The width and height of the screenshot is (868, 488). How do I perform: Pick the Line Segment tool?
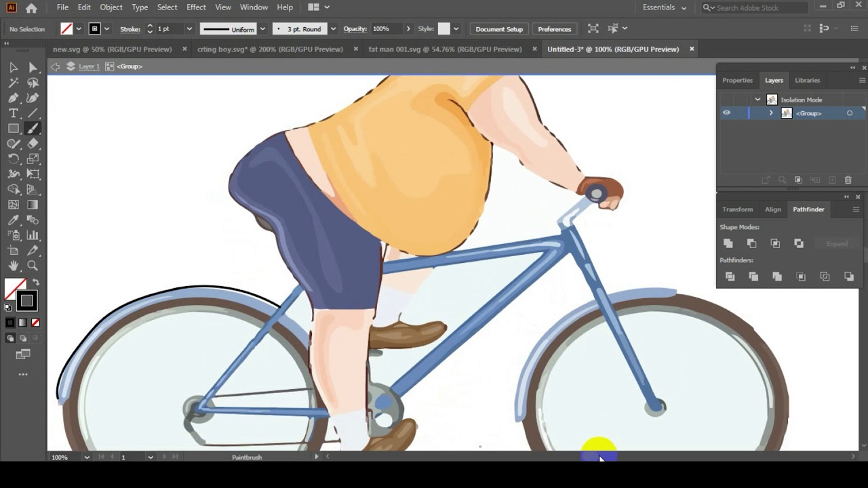click(33, 113)
